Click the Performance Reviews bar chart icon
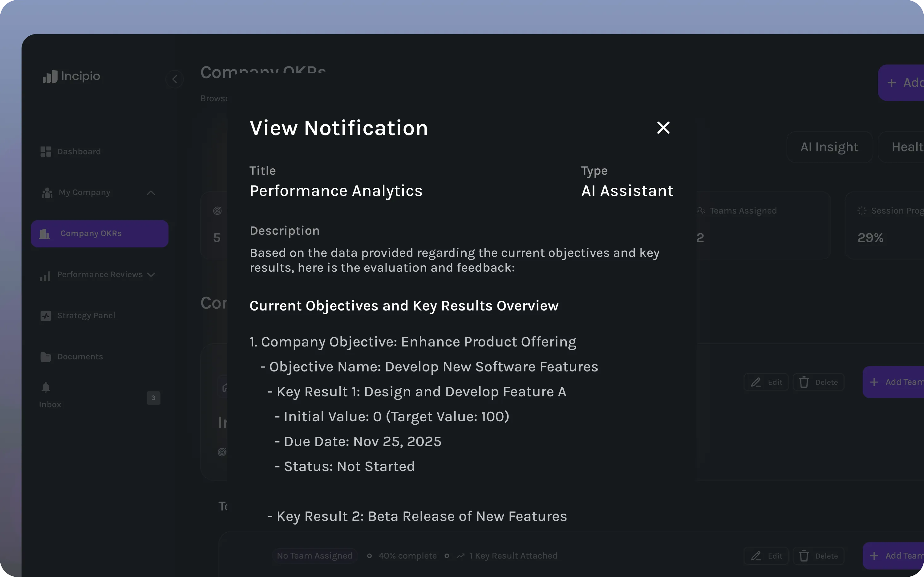The height and width of the screenshot is (577, 924). coord(45,275)
